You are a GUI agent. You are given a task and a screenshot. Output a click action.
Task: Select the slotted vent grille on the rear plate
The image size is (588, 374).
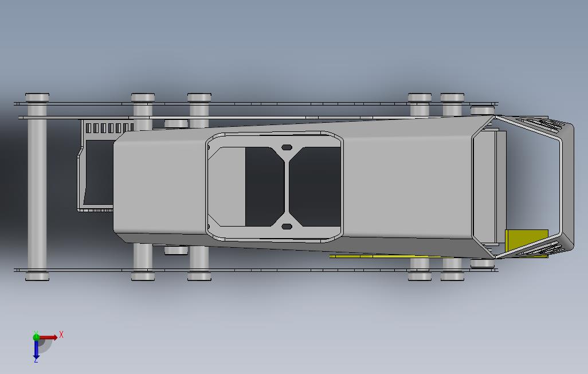click(x=109, y=128)
